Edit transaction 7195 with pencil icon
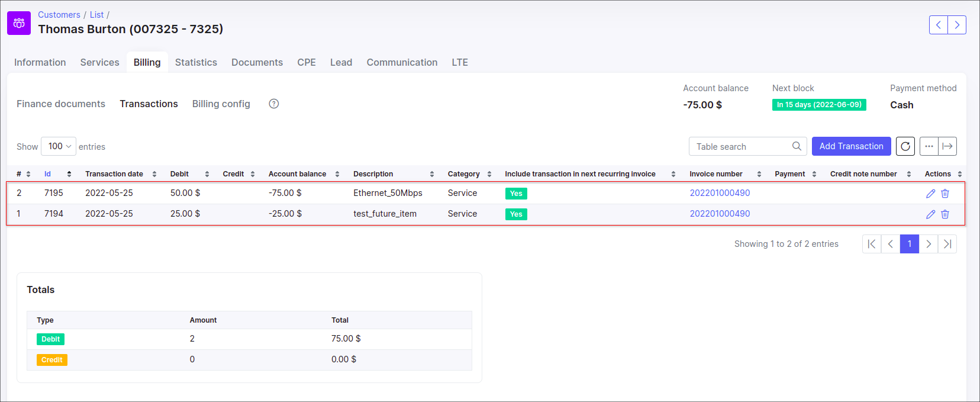The height and width of the screenshot is (402, 980). pos(930,194)
